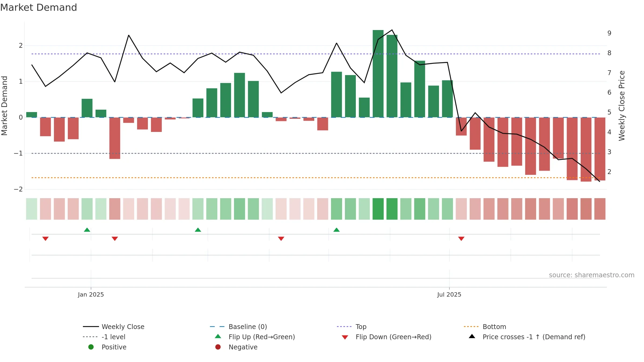The height and width of the screenshot is (362, 644).
Task: Click the last green flip-up marker
Action: click(336, 230)
